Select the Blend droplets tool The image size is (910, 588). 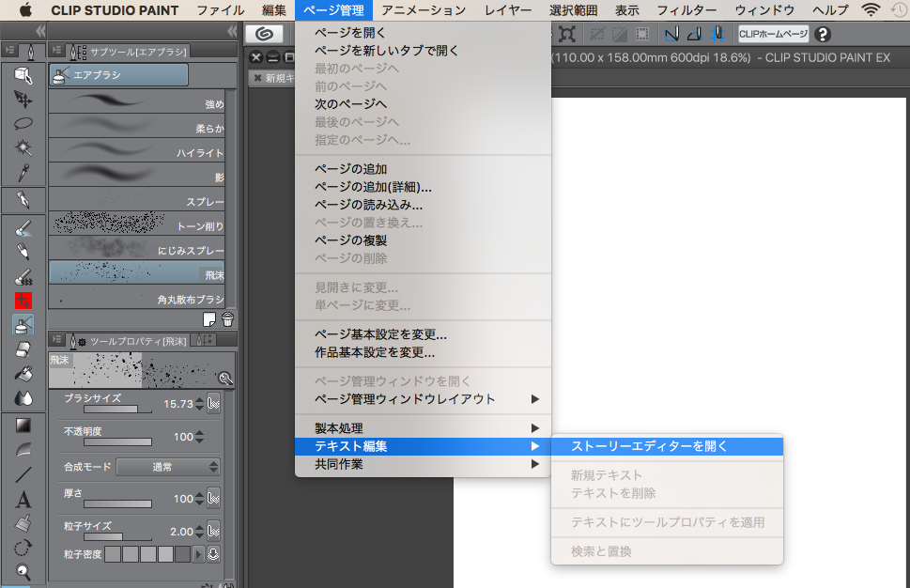point(23,398)
